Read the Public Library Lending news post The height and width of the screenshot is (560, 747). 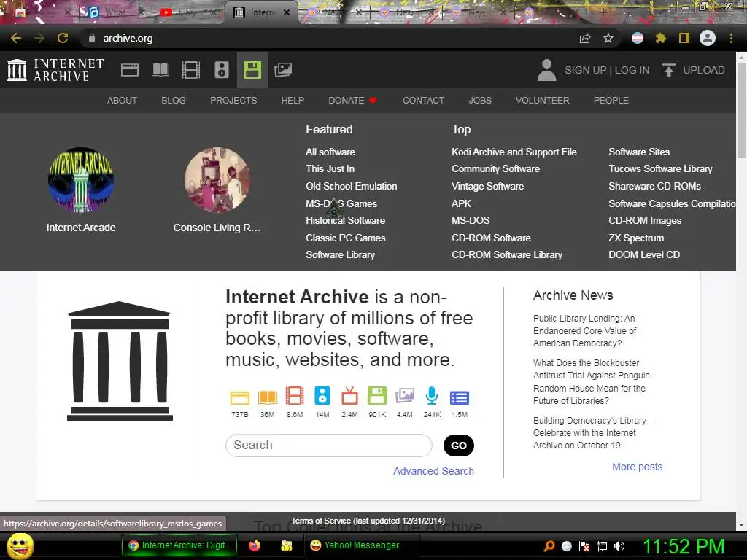tap(584, 330)
